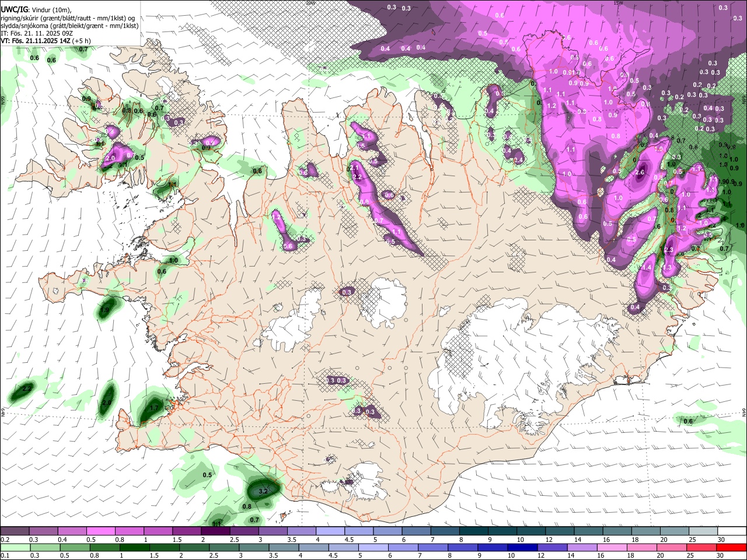
Task: Pick the darkest purple 2–2.5 snow legend swatch
Action: click(215, 531)
